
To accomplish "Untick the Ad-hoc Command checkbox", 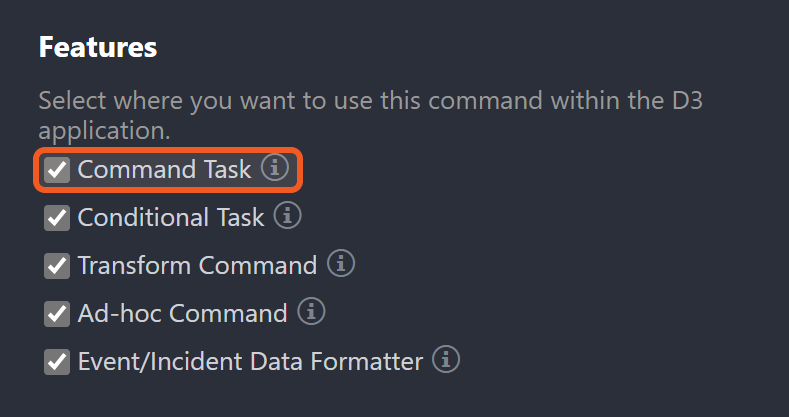I will click(57, 314).
